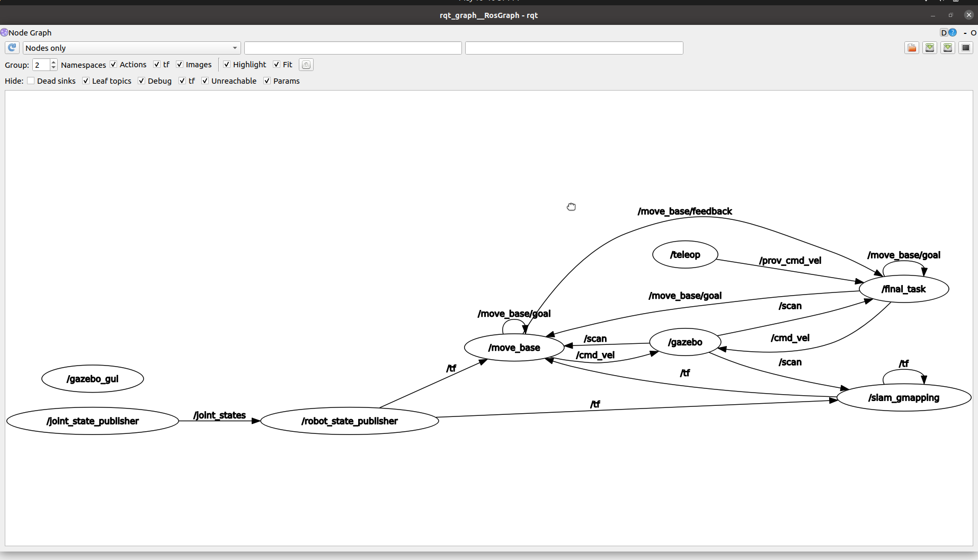Image resolution: width=978 pixels, height=560 pixels.
Task: Refresh the ROS graph
Action: coord(12,48)
